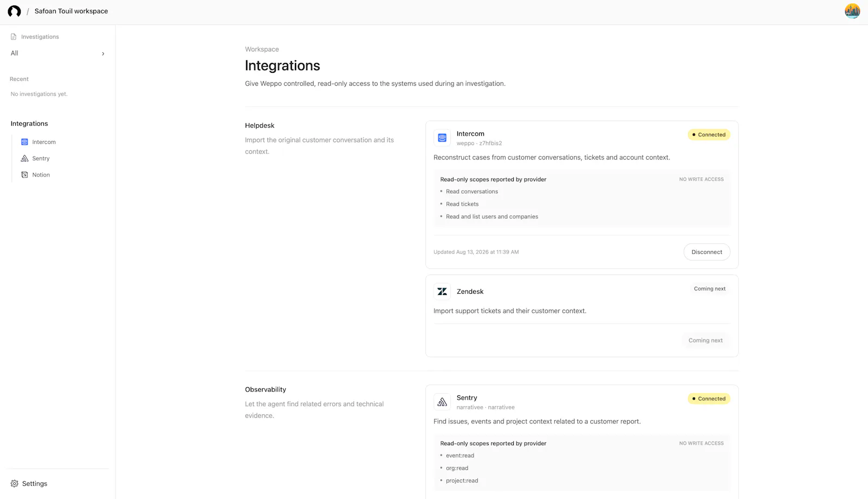The width and height of the screenshot is (868, 499).
Task: Click the 'Give Weppo controlled, read-only access' subtitle
Action: (x=375, y=84)
